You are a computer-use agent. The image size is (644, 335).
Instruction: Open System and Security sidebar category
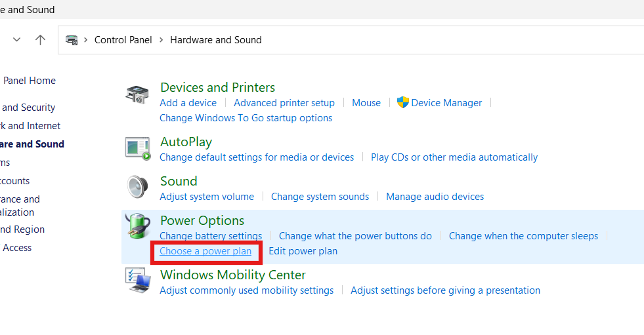pyautogui.click(x=28, y=108)
